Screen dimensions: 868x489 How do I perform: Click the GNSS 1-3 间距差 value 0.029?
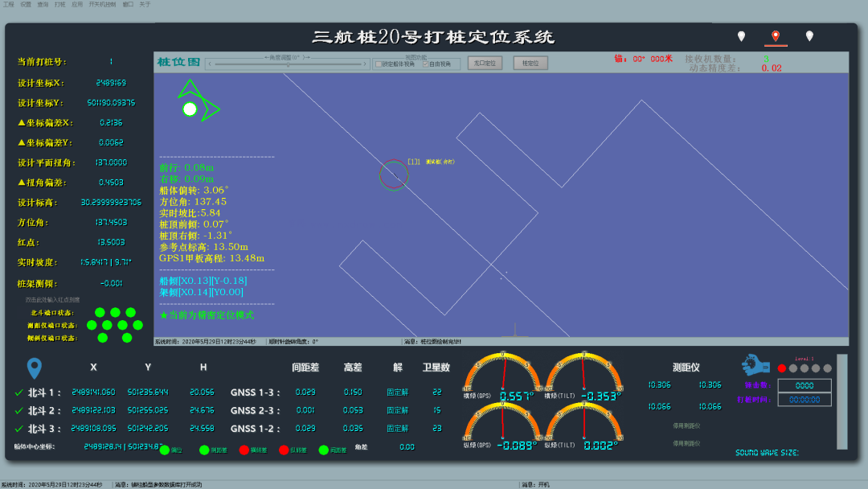(305, 392)
